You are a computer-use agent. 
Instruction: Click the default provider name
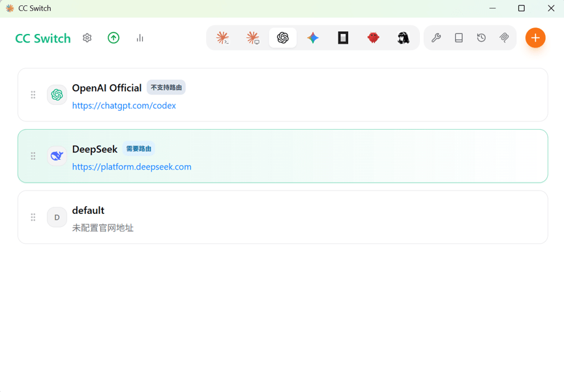pos(88,210)
